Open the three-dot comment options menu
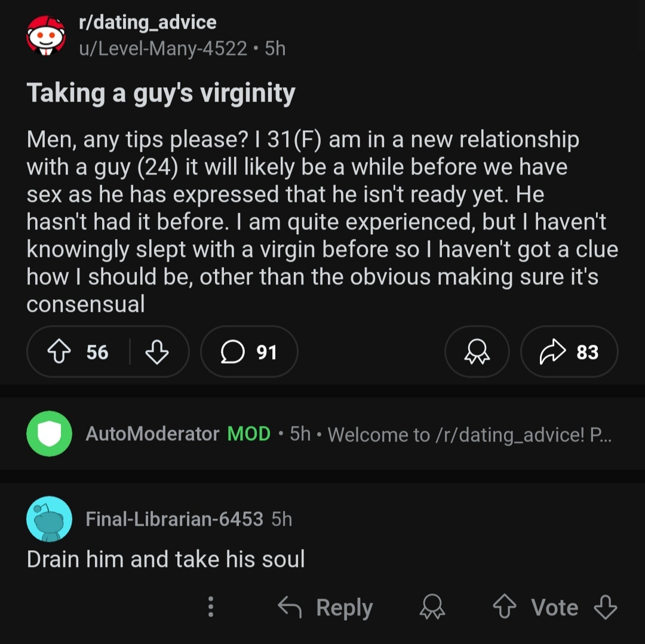 pos(210,608)
